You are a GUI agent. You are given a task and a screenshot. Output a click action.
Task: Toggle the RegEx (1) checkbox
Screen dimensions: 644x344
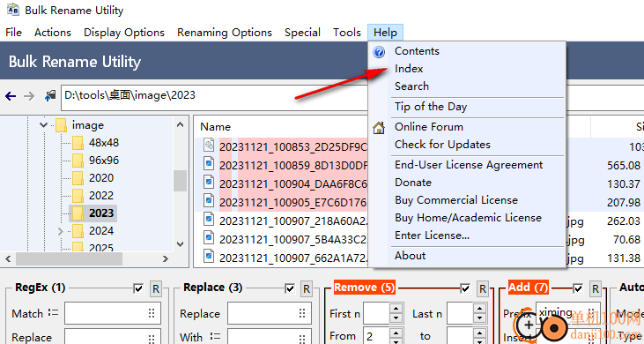click(x=138, y=289)
